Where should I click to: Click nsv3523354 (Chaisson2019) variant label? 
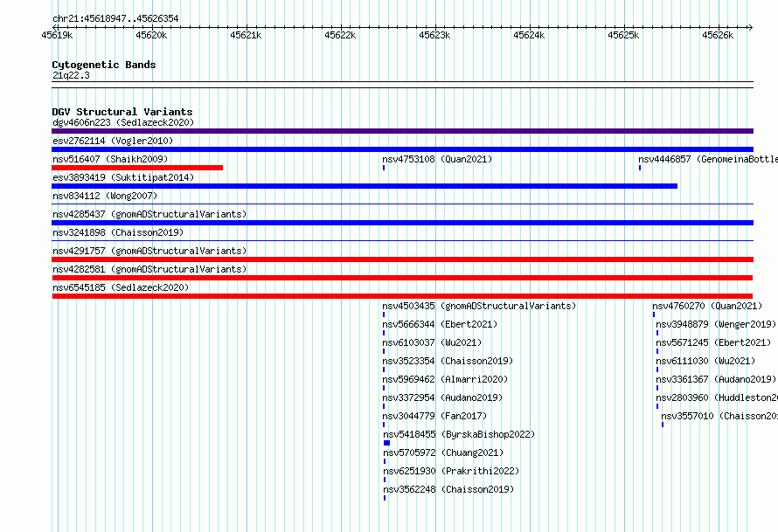(x=448, y=361)
